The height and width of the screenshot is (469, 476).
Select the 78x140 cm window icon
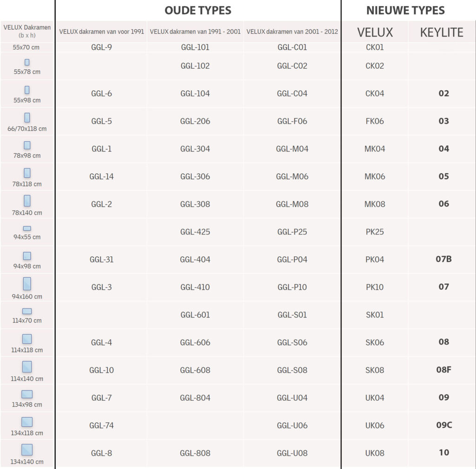pyautogui.click(x=27, y=201)
